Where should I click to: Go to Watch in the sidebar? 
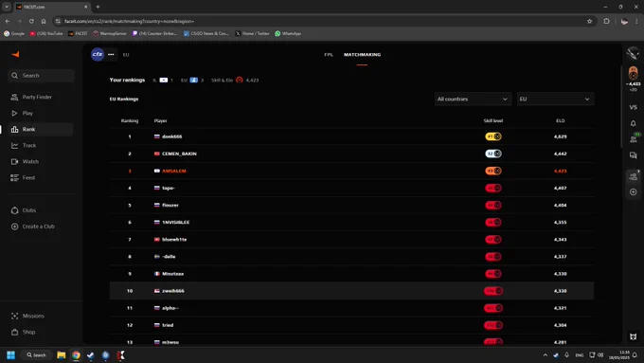[30, 161]
